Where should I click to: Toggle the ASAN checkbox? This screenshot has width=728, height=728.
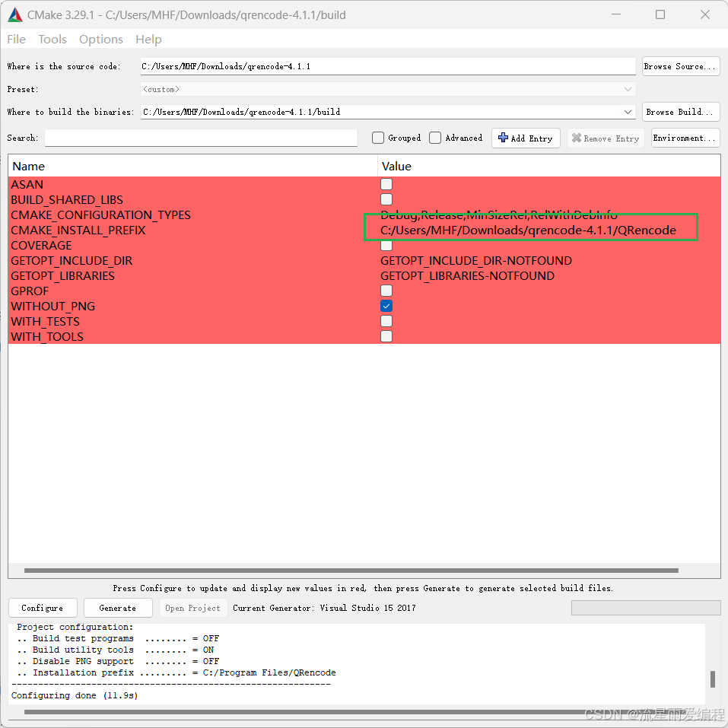(386, 184)
